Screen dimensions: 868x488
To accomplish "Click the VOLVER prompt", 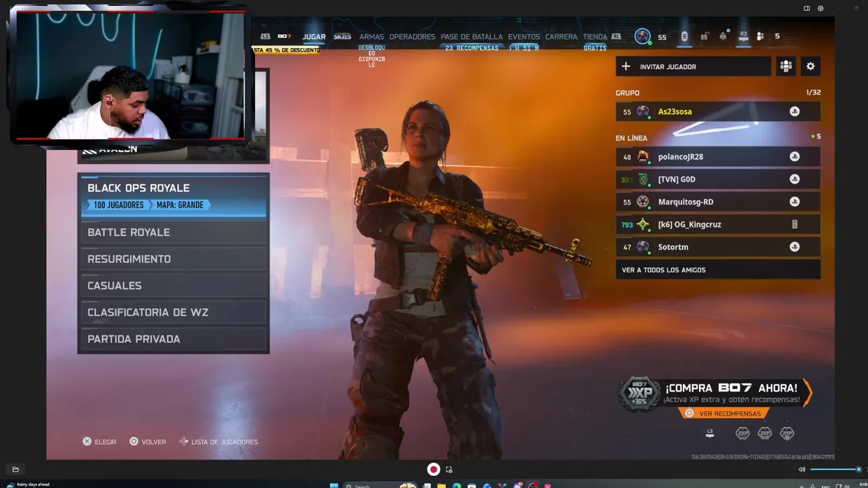I will pyautogui.click(x=147, y=442).
